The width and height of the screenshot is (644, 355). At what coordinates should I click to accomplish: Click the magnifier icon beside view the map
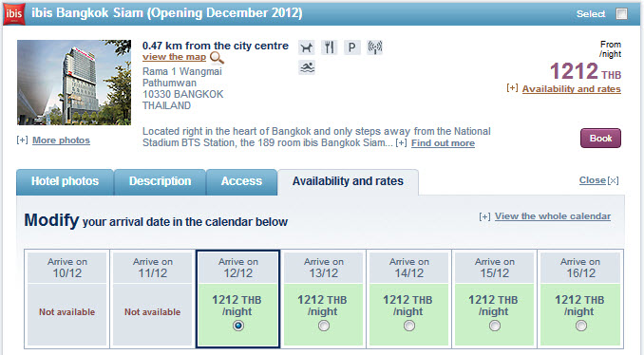click(217, 58)
